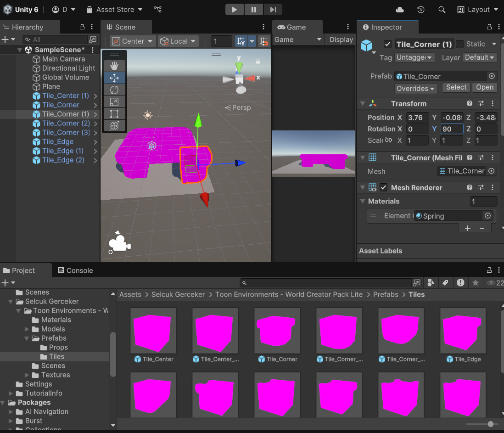Image resolution: width=504 pixels, height=433 pixels.
Task: Click Search by Label icon in Project
Action: [446, 282]
